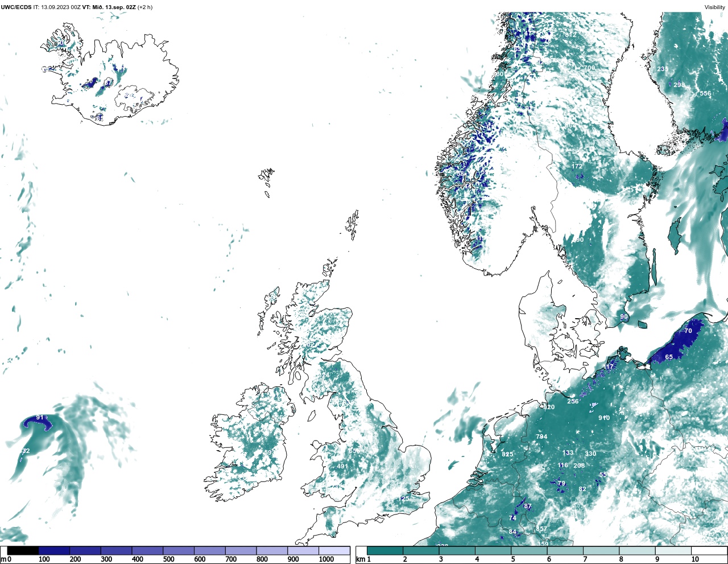The width and height of the screenshot is (728, 564).
Task: Click the '1000' tick label on the metre legend
Action: click(326, 559)
